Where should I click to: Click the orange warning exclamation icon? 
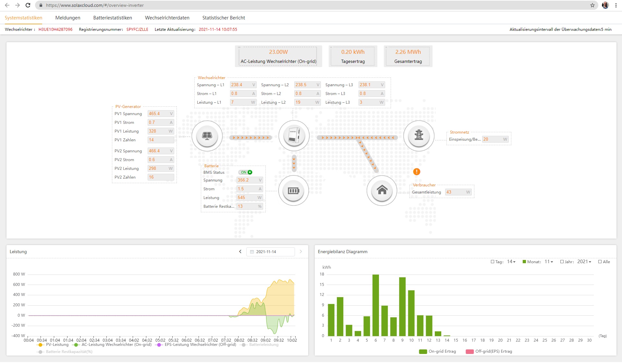pyautogui.click(x=417, y=172)
